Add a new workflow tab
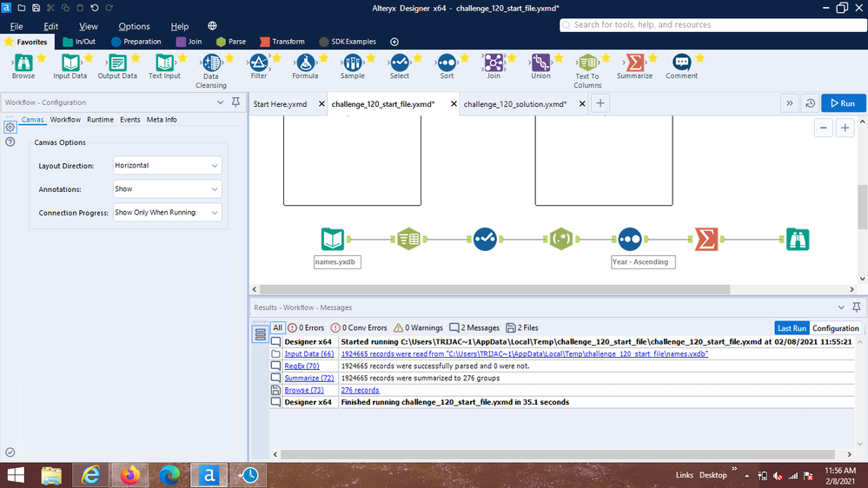The width and height of the screenshot is (868, 488). pyautogui.click(x=600, y=103)
